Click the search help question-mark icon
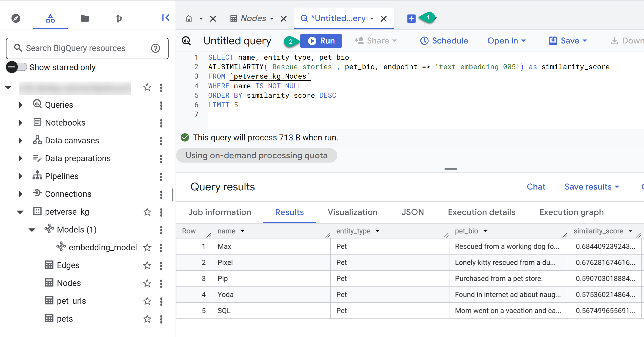Image resolution: width=644 pixels, height=337 pixels. [x=156, y=48]
